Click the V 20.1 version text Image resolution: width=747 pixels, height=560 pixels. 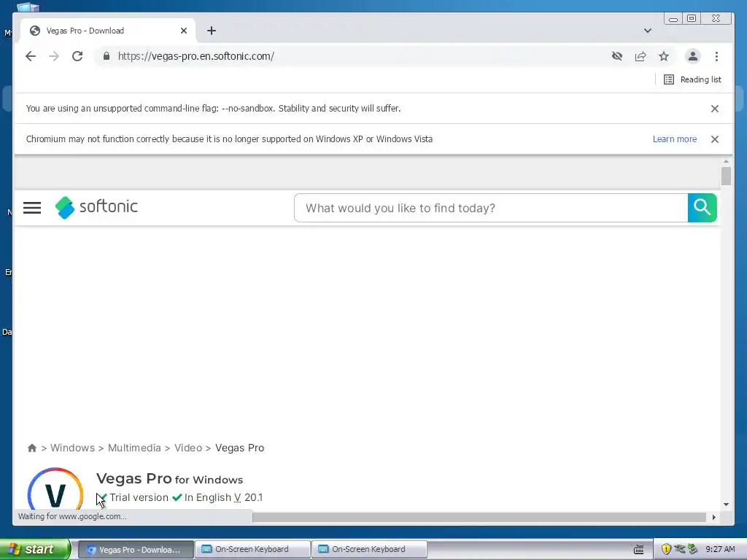click(248, 497)
